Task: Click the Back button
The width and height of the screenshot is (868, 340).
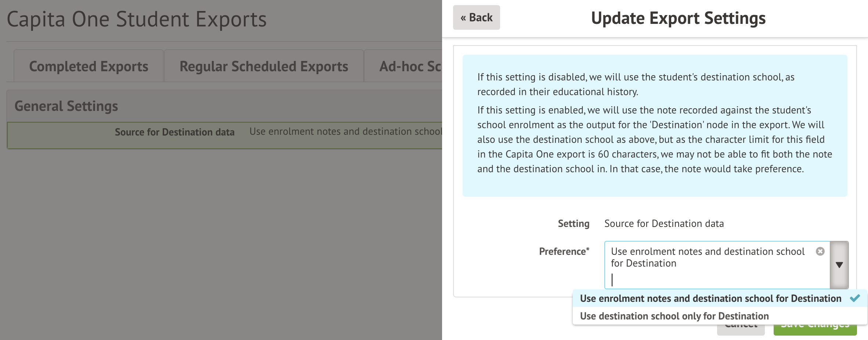Action: click(476, 18)
